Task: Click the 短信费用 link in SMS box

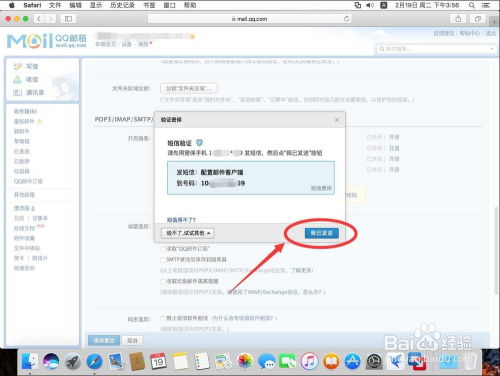Action: point(321,188)
